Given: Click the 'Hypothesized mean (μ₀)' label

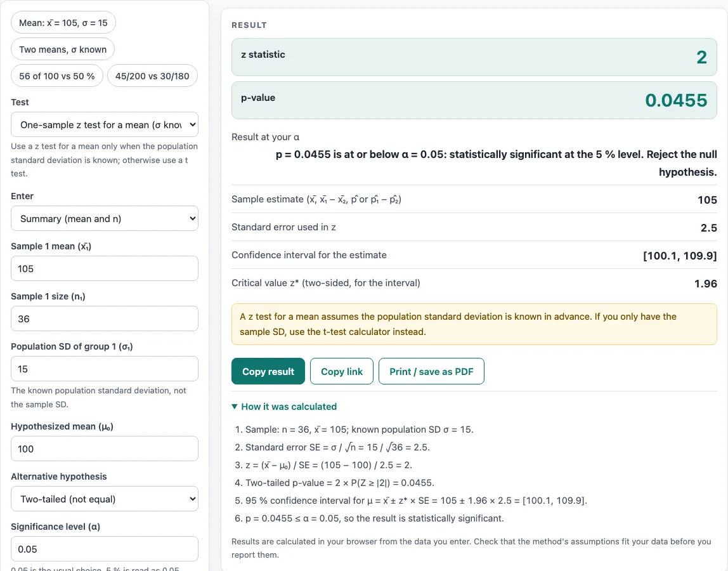Looking at the screenshot, I should (x=62, y=426).
